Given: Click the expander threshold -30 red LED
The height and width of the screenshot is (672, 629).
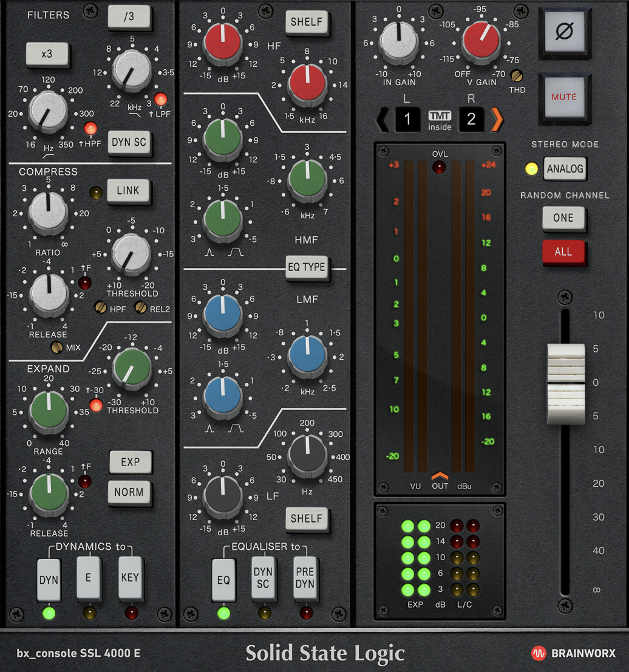Looking at the screenshot, I should pos(96,405).
